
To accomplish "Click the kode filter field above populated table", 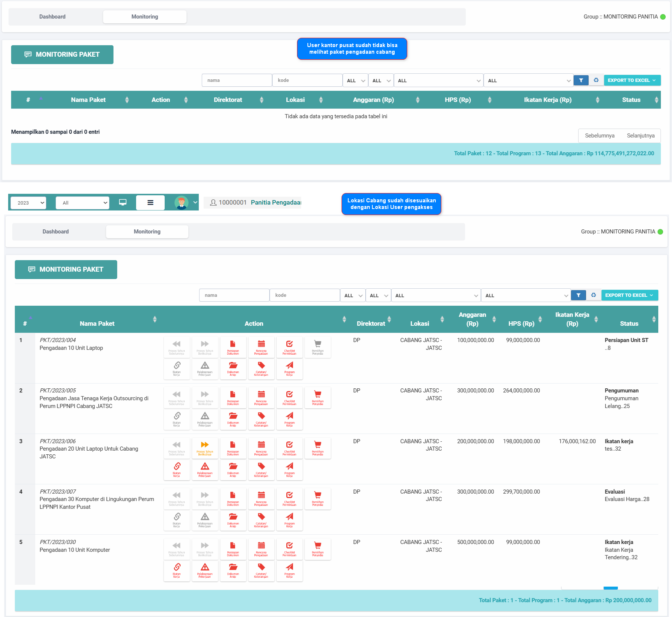I will (x=304, y=295).
